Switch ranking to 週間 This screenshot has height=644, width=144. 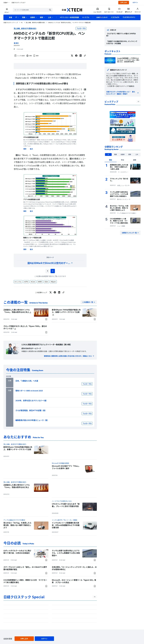click(x=134, y=160)
